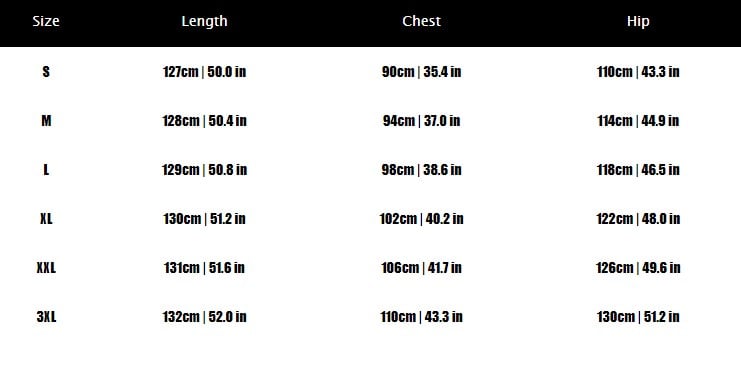
Task: Select the Chest column header
Action: (x=422, y=21)
